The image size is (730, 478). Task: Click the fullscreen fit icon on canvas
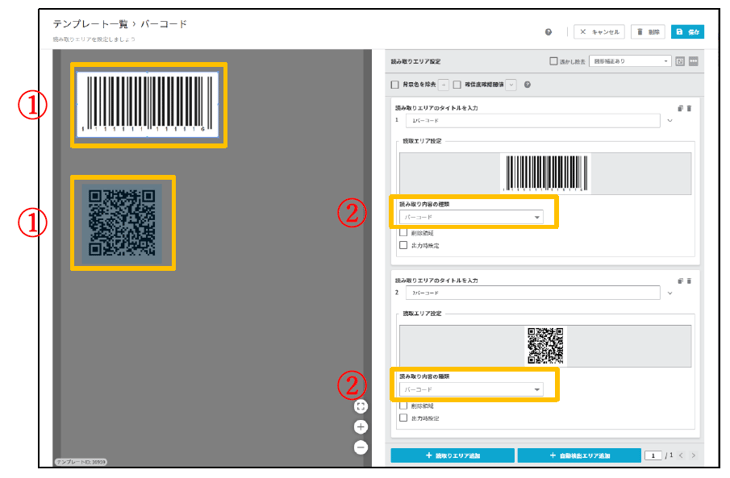pyautogui.click(x=361, y=407)
